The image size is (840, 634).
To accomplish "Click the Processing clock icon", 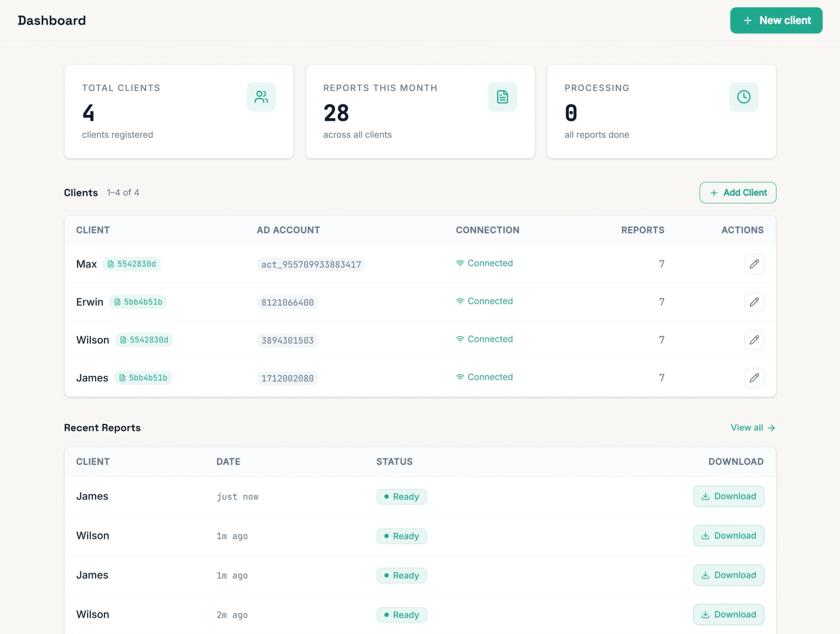I will tap(744, 97).
